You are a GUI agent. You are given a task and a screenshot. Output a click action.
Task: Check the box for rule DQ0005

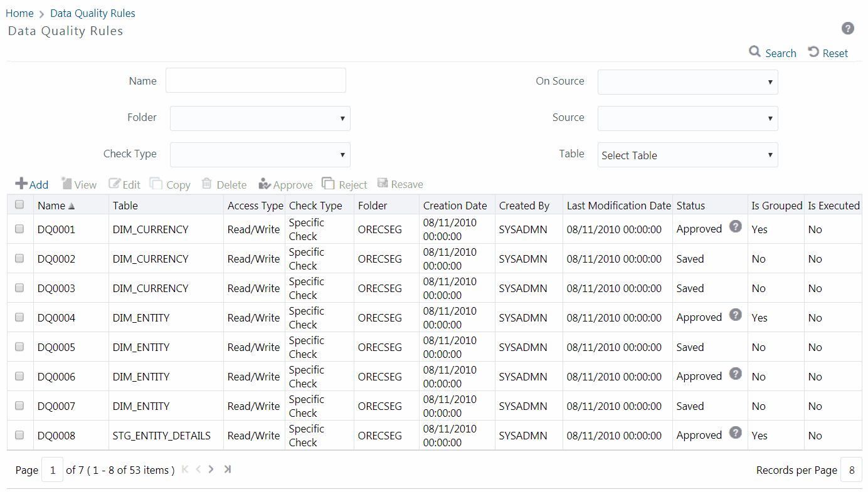click(19, 347)
